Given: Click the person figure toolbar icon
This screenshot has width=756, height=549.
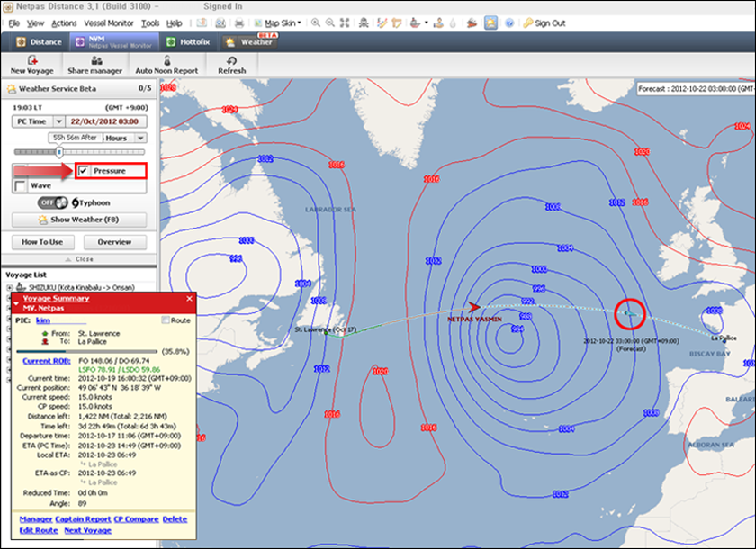Looking at the screenshot, I should coord(438,22).
